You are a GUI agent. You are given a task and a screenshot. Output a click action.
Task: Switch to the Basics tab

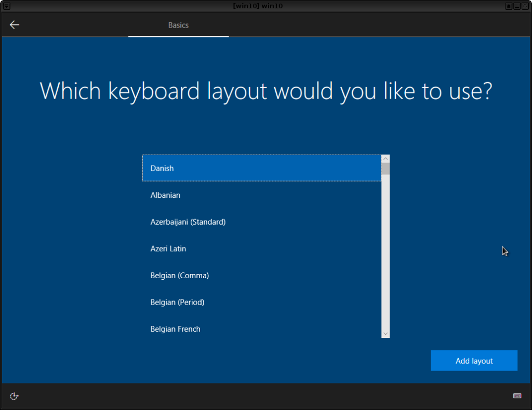[x=179, y=25]
